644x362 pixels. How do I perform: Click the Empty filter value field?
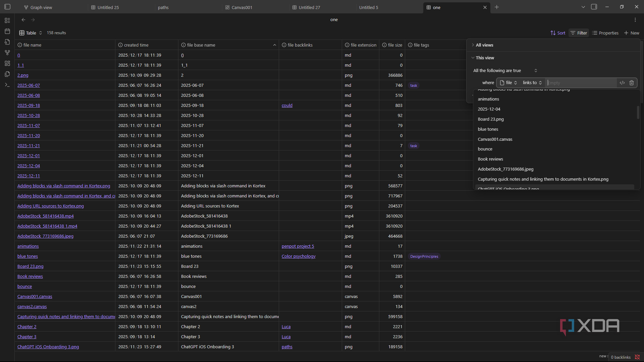point(580,83)
